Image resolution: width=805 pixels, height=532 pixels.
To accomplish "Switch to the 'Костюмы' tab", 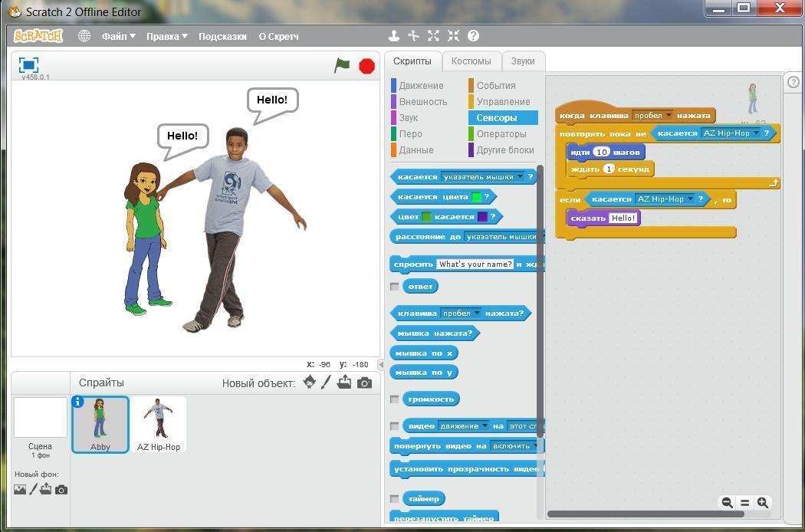I will pos(472,61).
